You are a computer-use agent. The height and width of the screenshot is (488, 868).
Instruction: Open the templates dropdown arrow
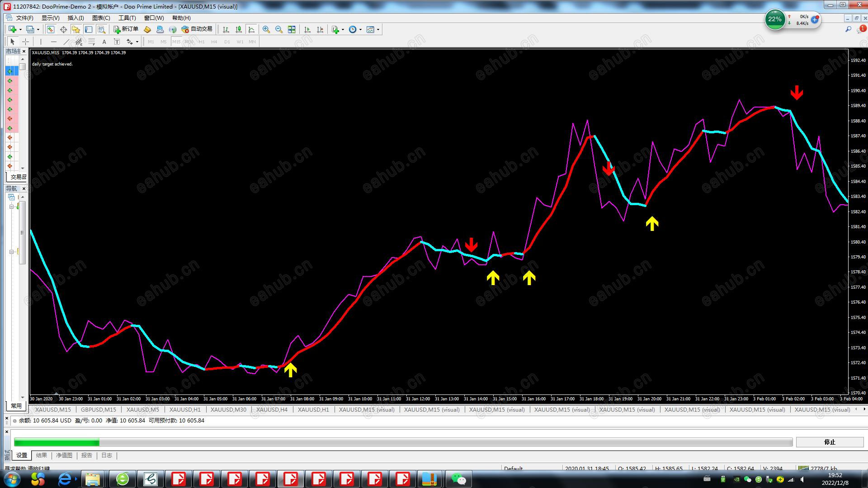378,30
